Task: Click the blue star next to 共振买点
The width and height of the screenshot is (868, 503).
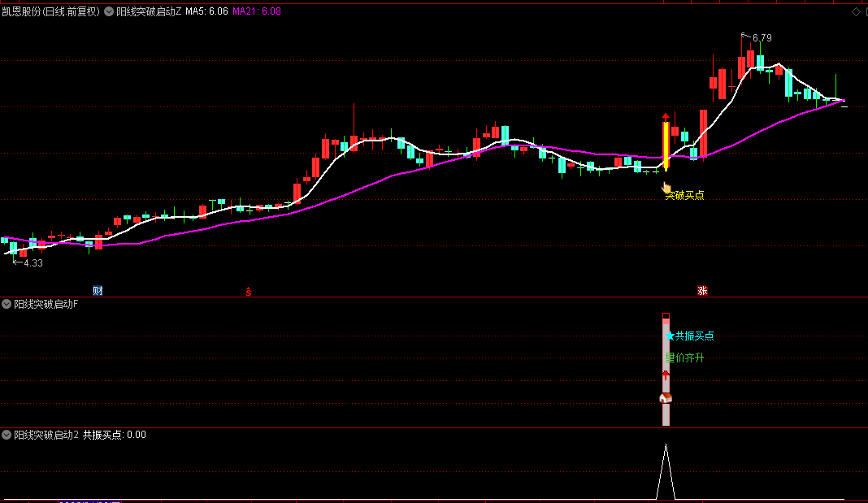Action: click(670, 336)
